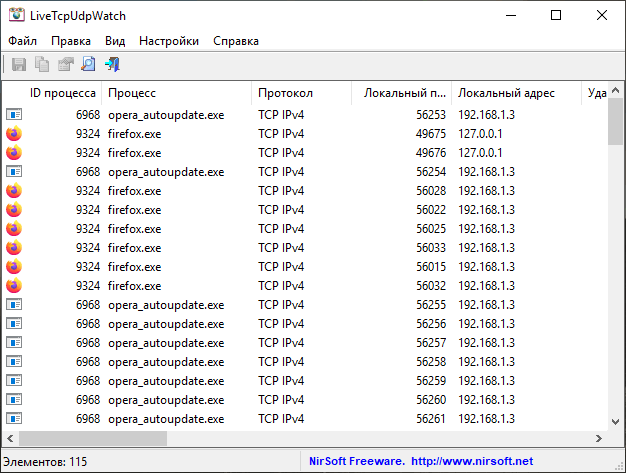Click the horizontal scrollbar thumb
The height and width of the screenshot is (473, 626).
coord(93,439)
